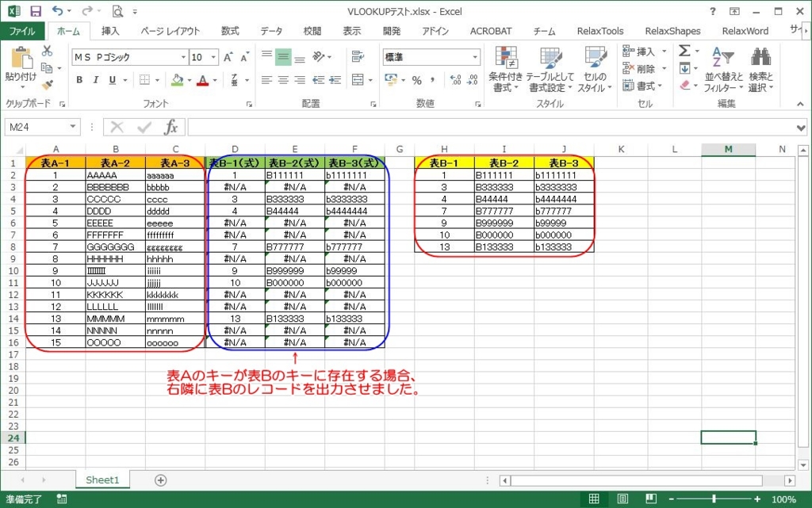
Task: Click Delete cells (削除) button
Action: click(x=639, y=68)
